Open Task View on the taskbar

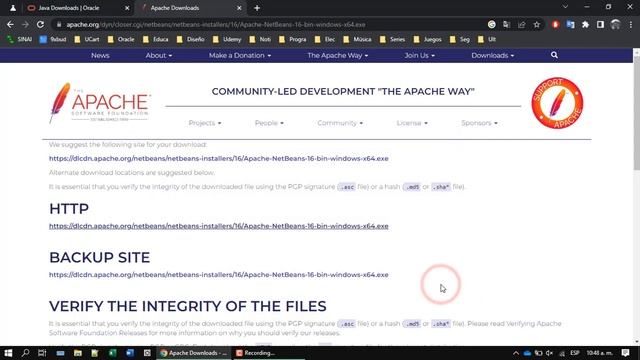click(42, 353)
